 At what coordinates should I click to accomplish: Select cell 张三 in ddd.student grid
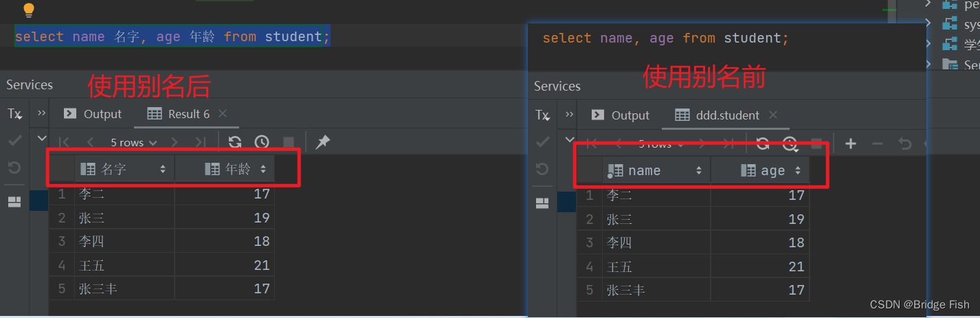pyautogui.click(x=656, y=219)
